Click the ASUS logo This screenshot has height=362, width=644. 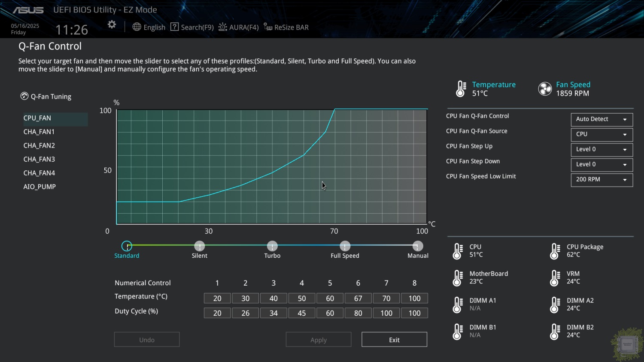coord(28,10)
